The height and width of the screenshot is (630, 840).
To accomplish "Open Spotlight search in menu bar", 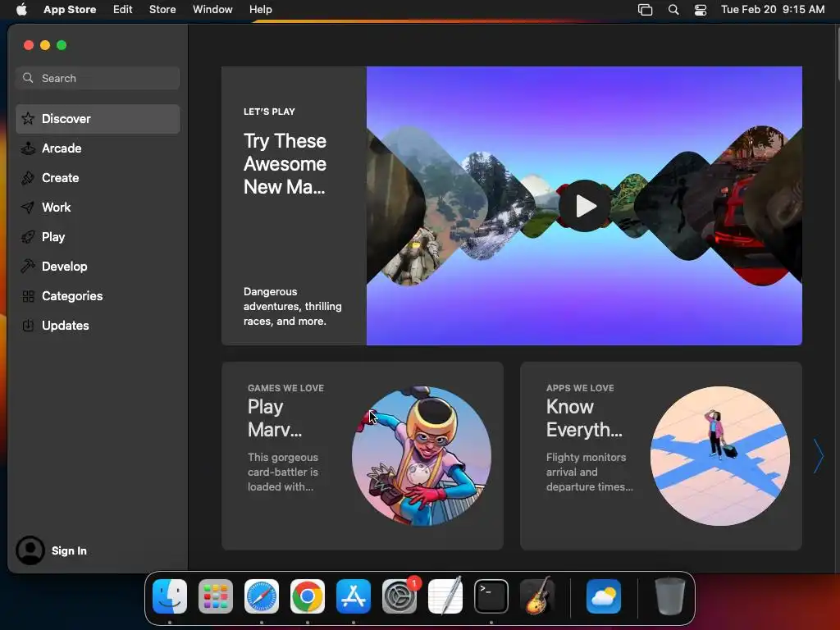I will click(673, 9).
